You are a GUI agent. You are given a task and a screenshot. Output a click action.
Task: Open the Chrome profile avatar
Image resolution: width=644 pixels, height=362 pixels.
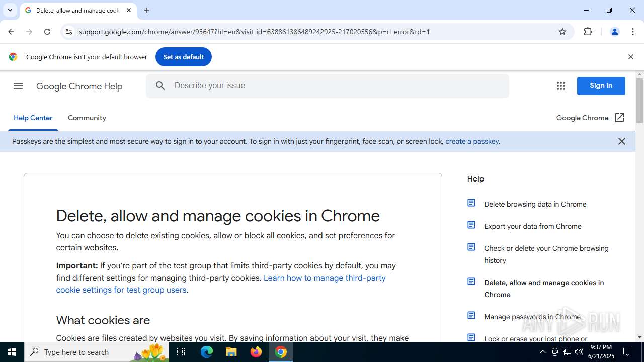tap(615, 32)
